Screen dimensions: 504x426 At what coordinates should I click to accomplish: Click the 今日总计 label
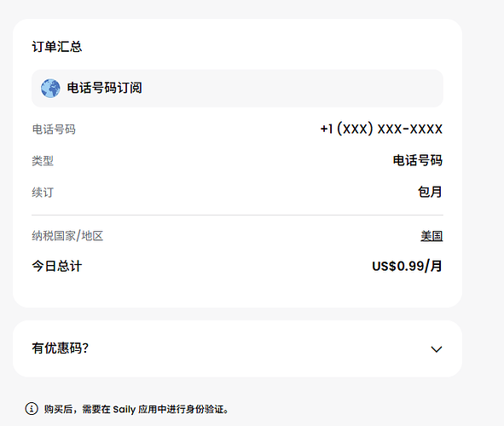click(x=57, y=266)
